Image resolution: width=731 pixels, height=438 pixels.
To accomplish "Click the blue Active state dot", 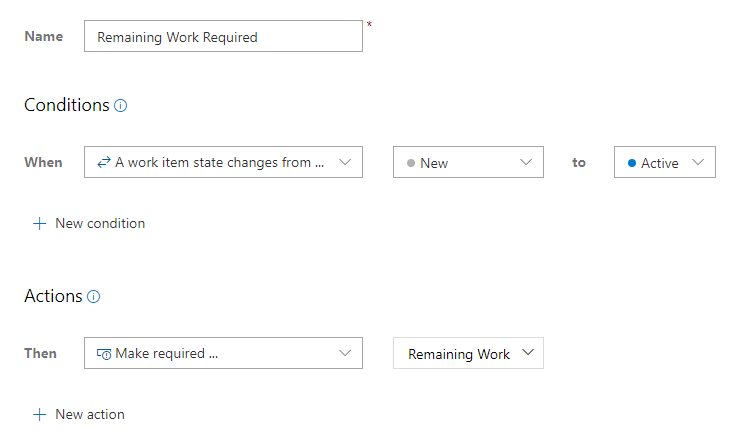I will click(x=631, y=162).
